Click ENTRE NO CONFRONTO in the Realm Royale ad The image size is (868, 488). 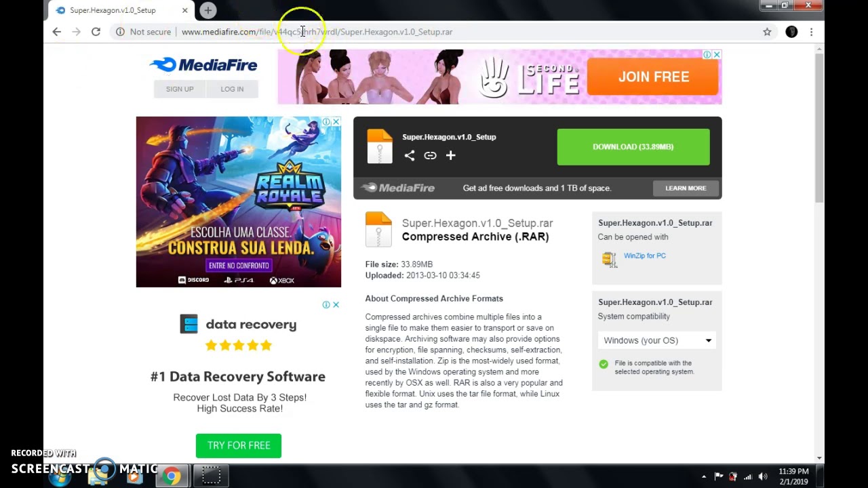239,265
